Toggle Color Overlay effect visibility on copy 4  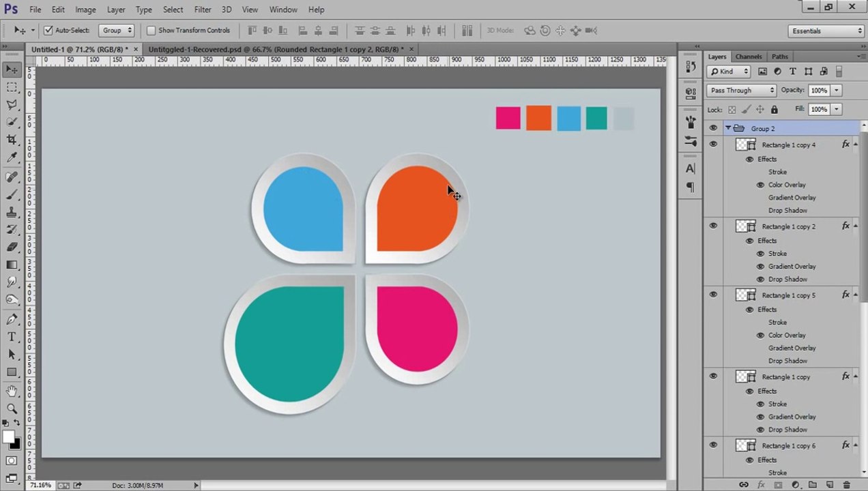[760, 185]
